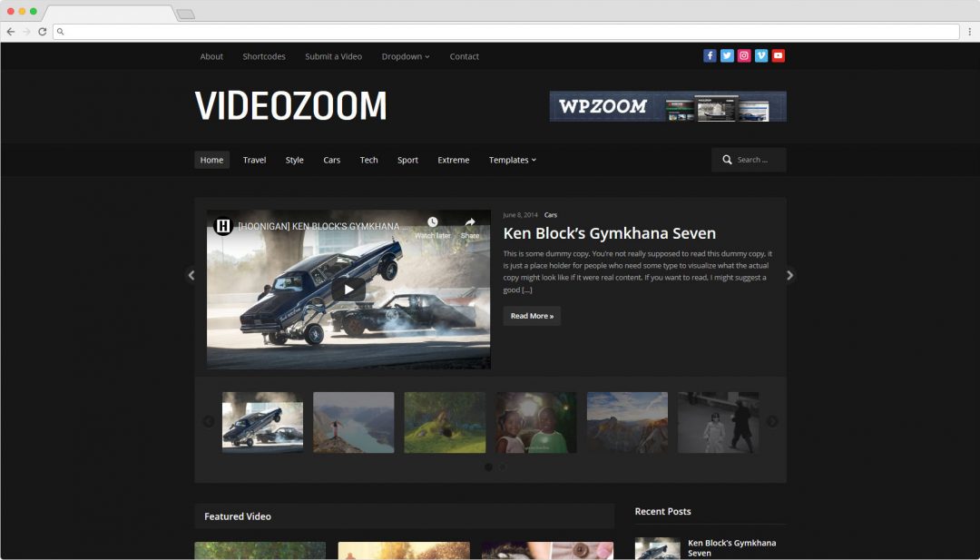The height and width of the screenshot is (560, 980).
Task: Open the Twitter social icon
Action: [x=727, y=56]
